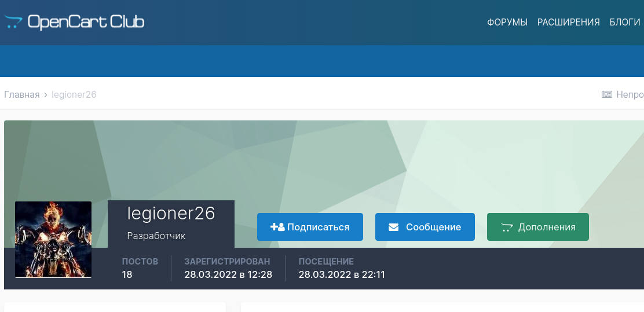
Task: Click the Постов count of 18
Action: [127, 274]
